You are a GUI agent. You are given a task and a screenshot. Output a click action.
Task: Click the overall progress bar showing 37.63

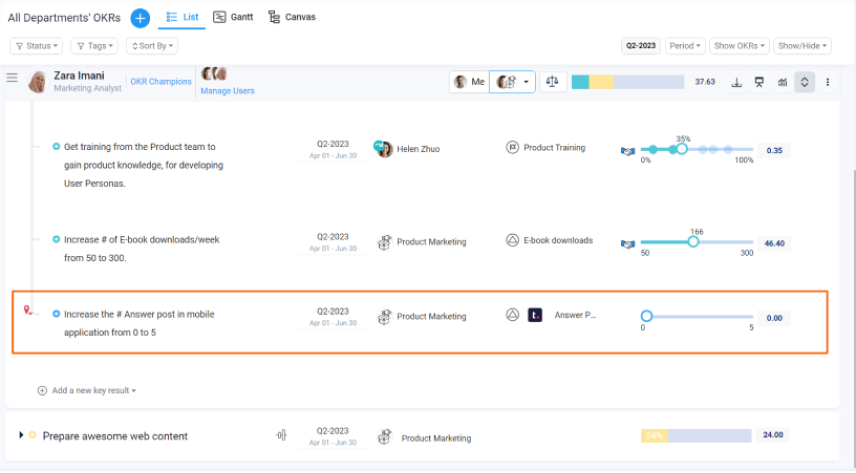click(x=628, y=82)
